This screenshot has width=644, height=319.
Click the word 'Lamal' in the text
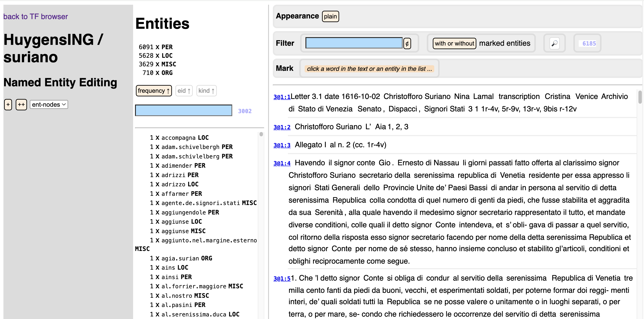[483, 97]
